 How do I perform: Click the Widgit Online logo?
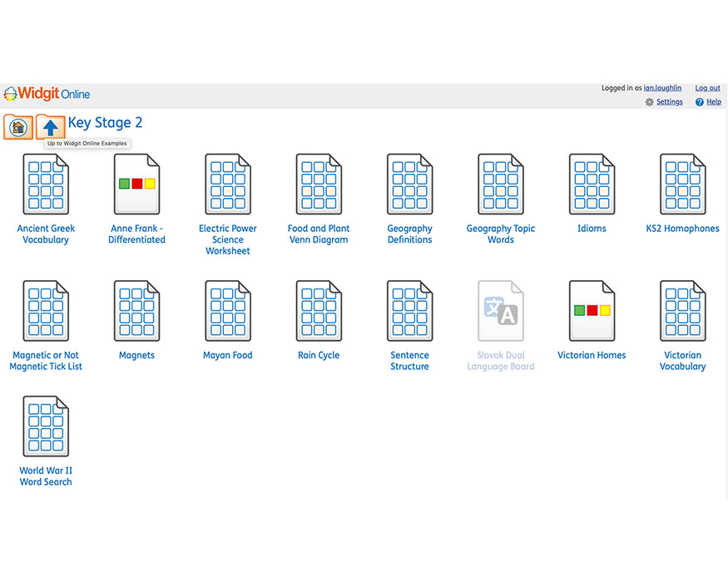pos(47,94)
